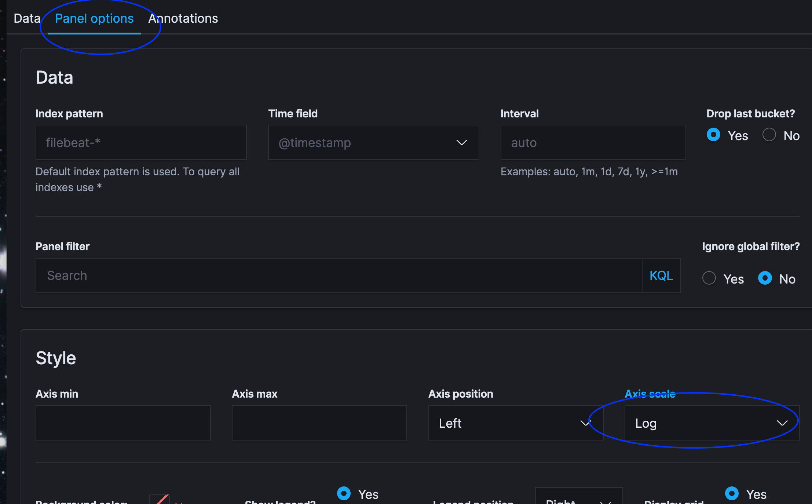Select Yes for Show legend
The image size is (812, 504).
pyautogui.click(x=344, y=494)
